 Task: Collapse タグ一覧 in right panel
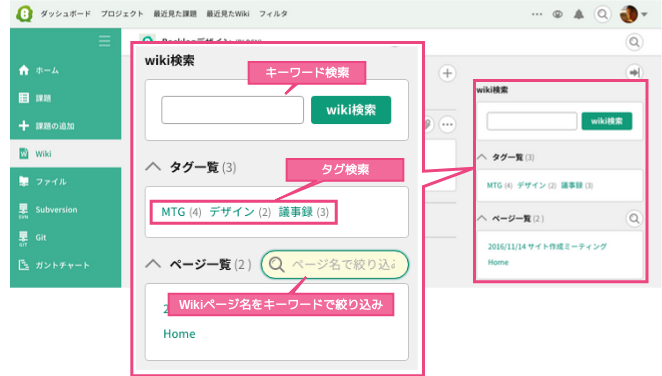[x=482, y=157]
